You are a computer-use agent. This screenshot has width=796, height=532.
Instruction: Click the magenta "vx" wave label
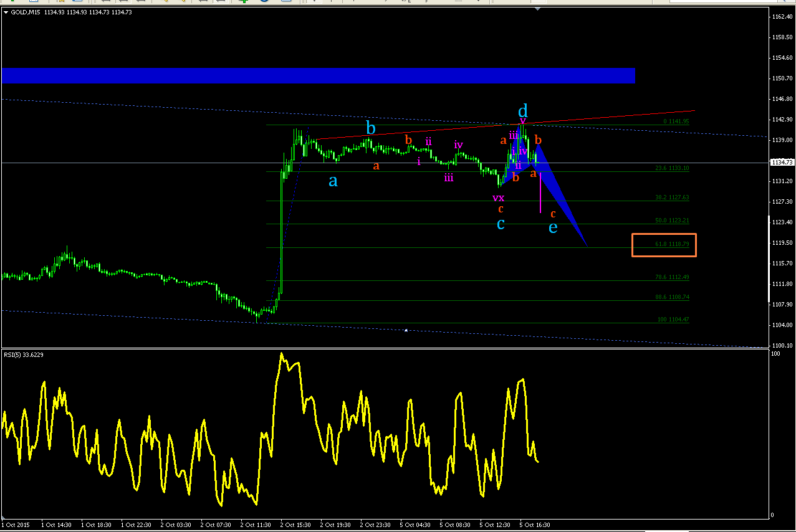point(498,198)
